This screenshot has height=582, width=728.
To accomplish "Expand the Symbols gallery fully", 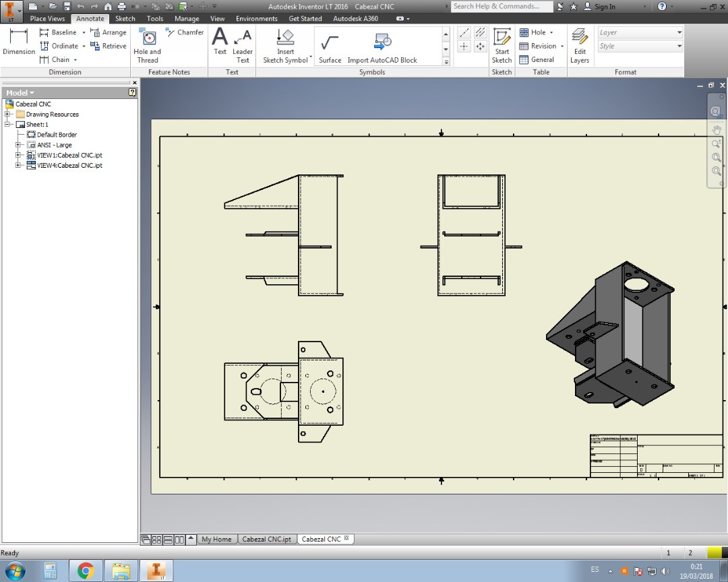I will [446, 61].
